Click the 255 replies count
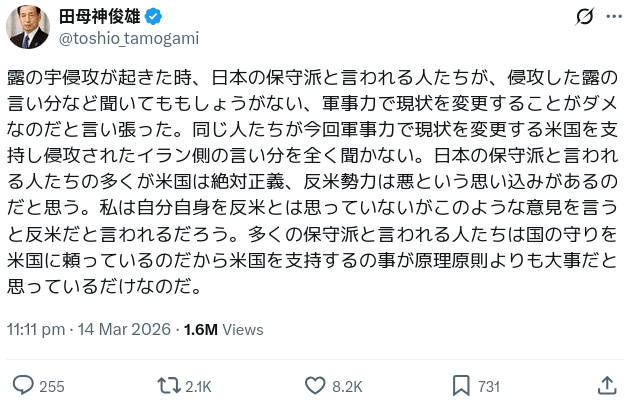Viewport: 625px width, 402px height. coord(52,386)
